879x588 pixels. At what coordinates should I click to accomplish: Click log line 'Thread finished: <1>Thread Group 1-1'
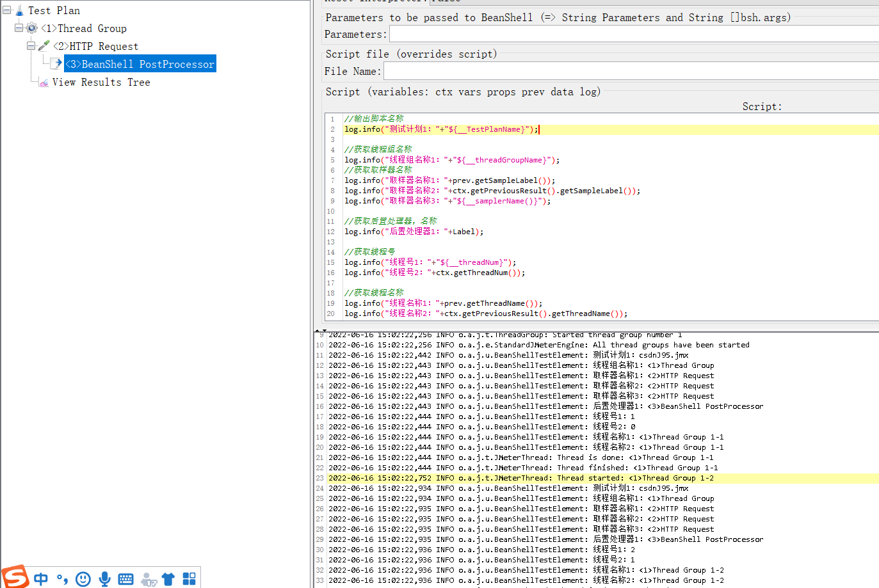tap(523, 468)
